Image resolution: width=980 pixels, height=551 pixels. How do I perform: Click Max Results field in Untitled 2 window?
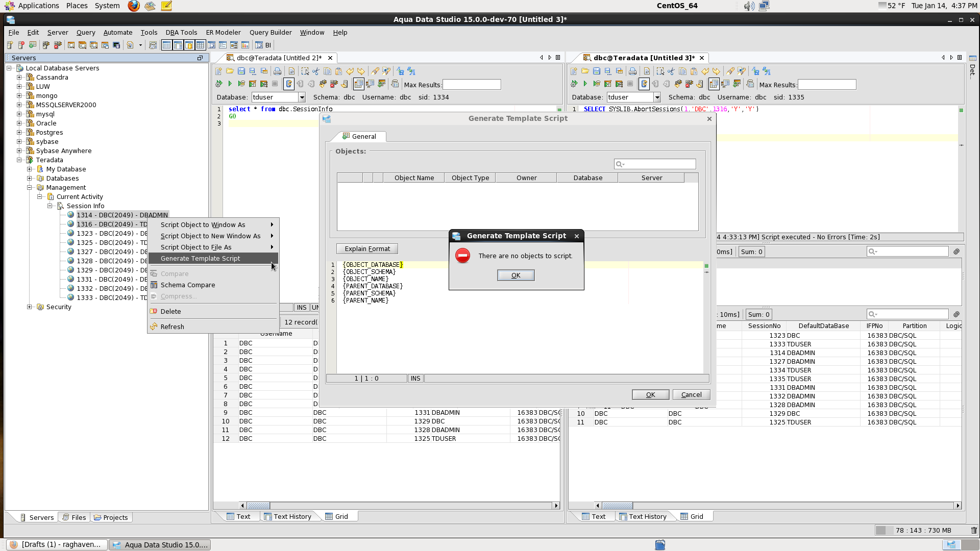click(471, 85)
